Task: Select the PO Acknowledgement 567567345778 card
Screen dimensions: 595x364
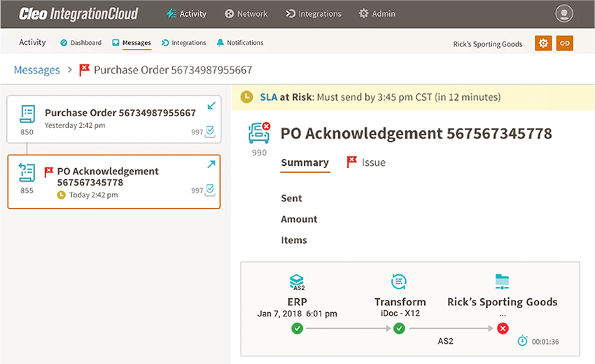Action: coord(114,181)
